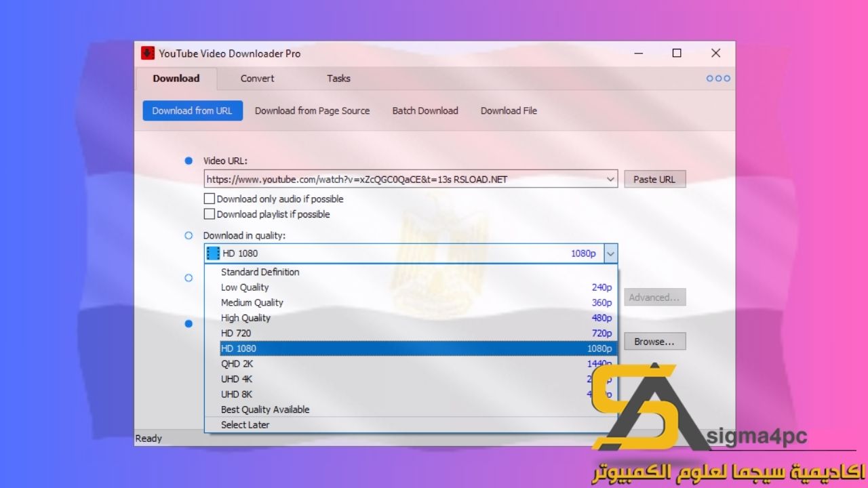Click the Browse... button

[654, 342]
